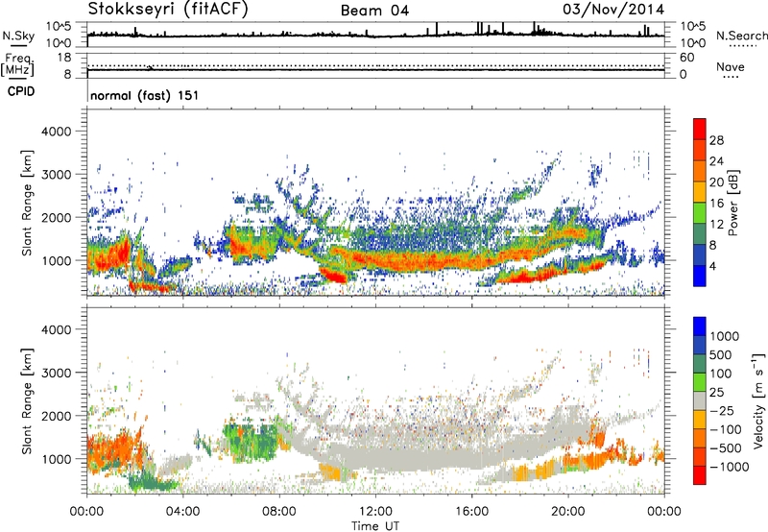Click the red top segment of Power colorbar
Viewport: 768px width, 532px height.
click(x=700, y=128)
